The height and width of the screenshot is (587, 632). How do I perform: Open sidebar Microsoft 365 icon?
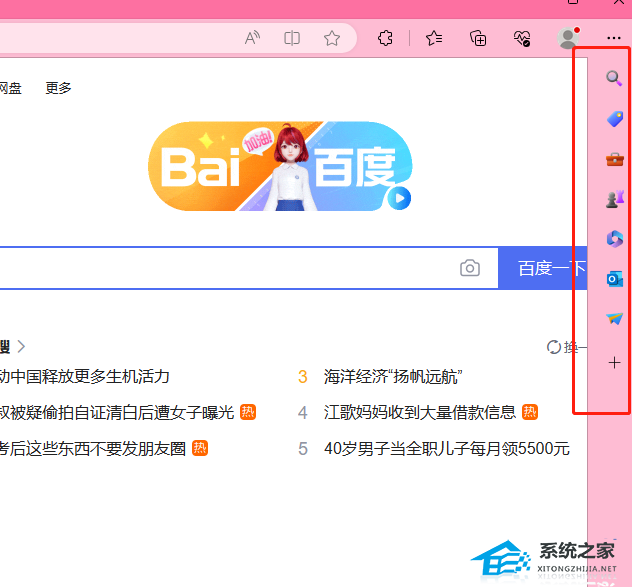615,239
